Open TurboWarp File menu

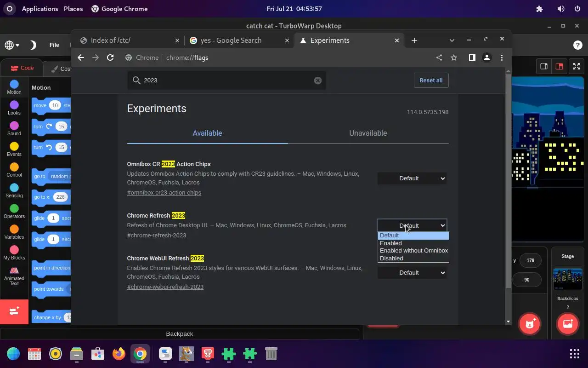(54, 45)
